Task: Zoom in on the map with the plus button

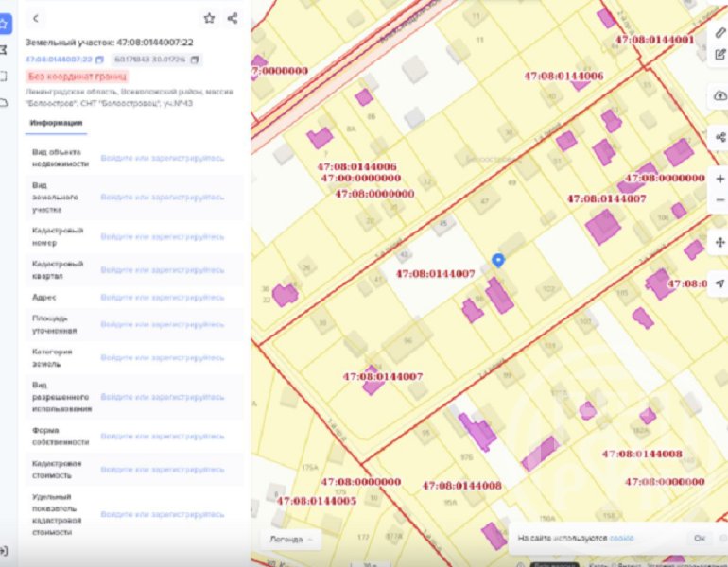Action: click(720, 179)
